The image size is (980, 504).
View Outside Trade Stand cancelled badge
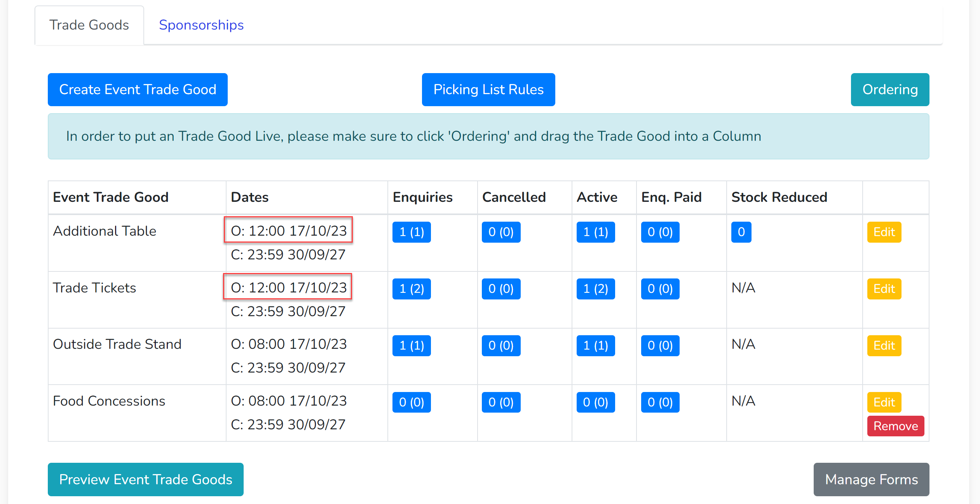pyautogui.click(x=501, y=346)
